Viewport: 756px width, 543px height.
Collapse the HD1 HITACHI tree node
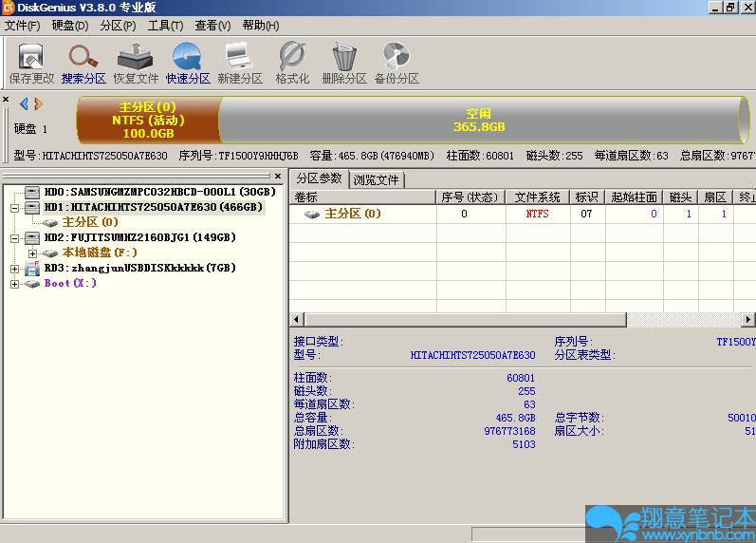click(14, 208)
